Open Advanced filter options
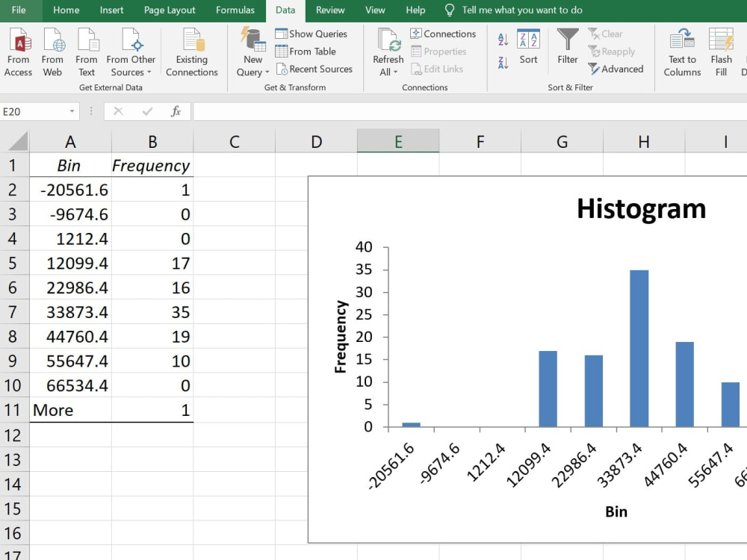 [616, 69]
